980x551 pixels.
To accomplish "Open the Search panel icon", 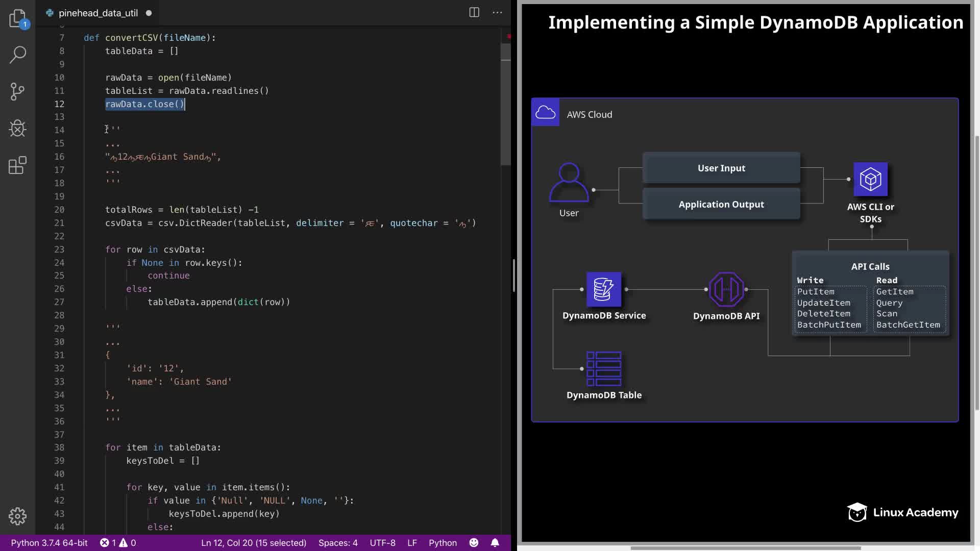I will [x=18, y=55].
